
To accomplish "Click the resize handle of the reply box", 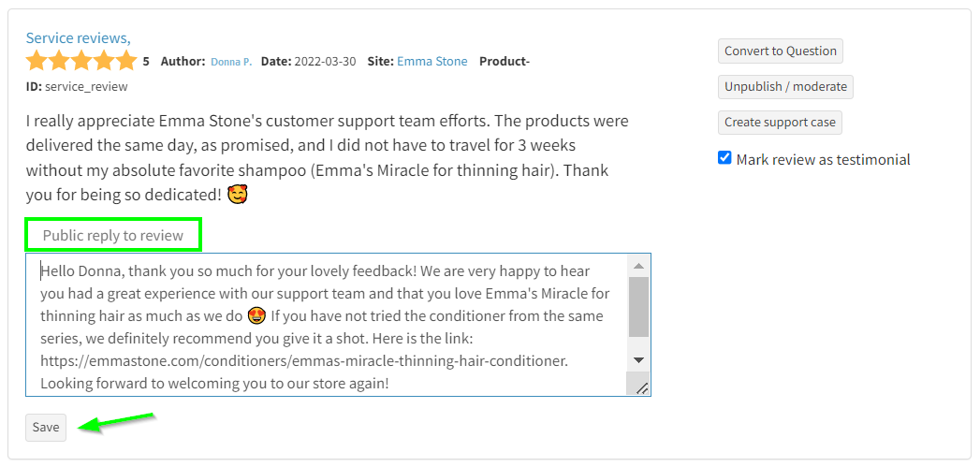I will [x=642, y=387].
